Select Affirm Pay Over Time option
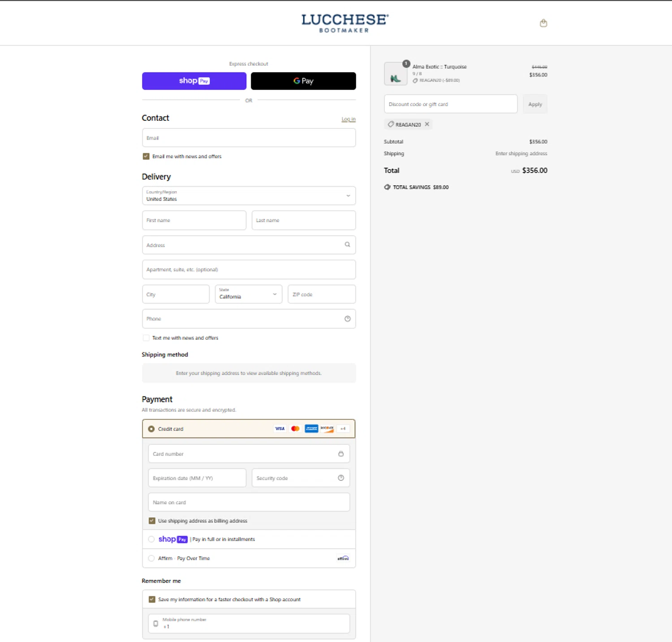The width and height of the screenshot is (672, 642). click(x=151, y=558)
